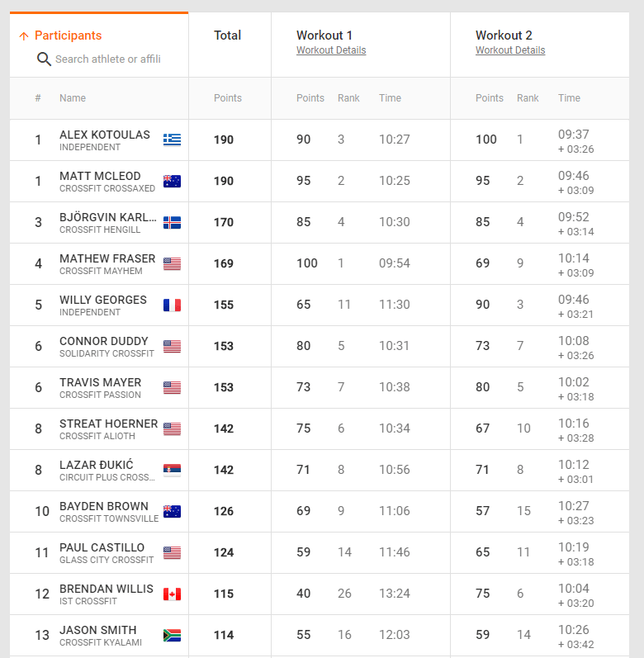644x658 pixels.
Task: Click Alex Kotoulas's Greek flag icon
Action: 172,140
